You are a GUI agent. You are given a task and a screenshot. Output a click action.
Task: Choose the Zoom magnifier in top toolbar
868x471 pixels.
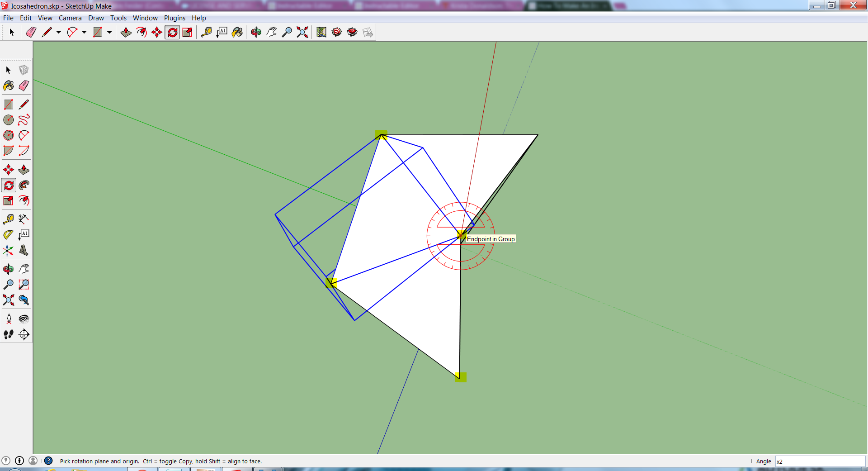coord(287,32)
